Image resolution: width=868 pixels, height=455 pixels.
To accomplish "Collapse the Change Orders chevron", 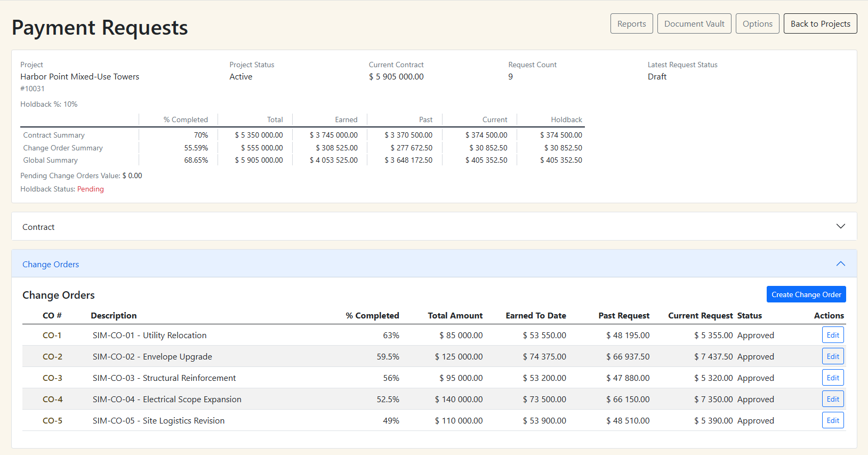I will click(840, 264).
